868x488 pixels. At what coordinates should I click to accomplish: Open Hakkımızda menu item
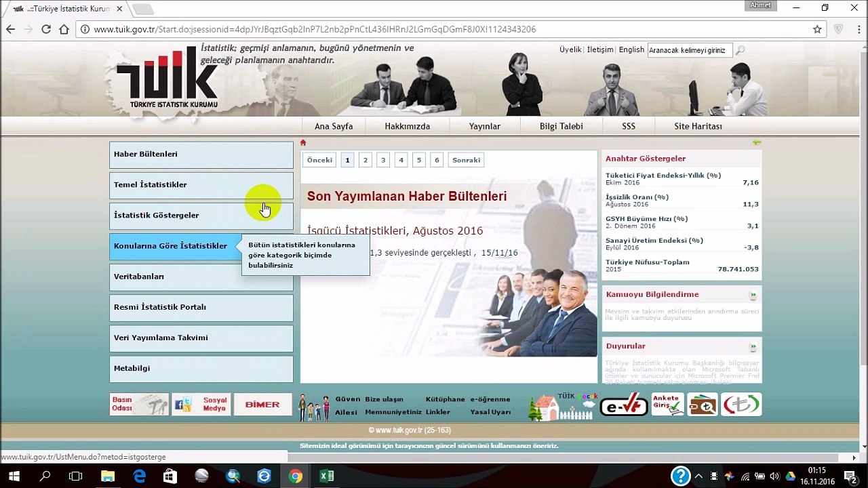408,126
